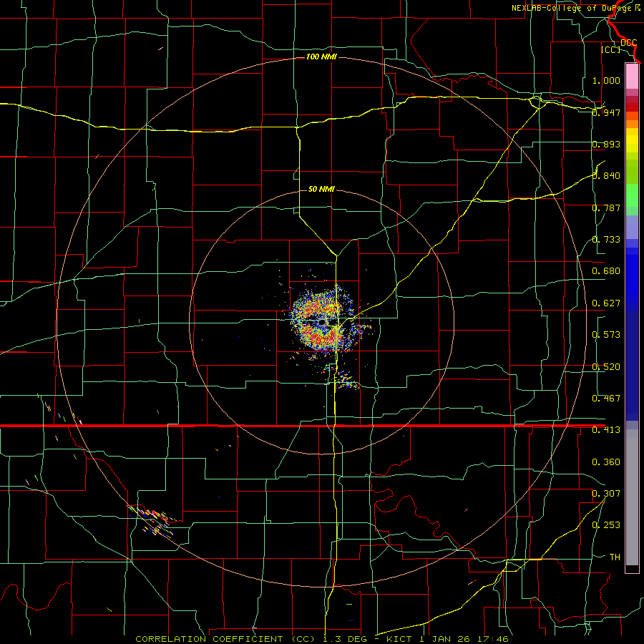The width and height of the screenshot is (644, 644).
Task: Select the 0.307 legend value
Action: [x=606, y=494]
